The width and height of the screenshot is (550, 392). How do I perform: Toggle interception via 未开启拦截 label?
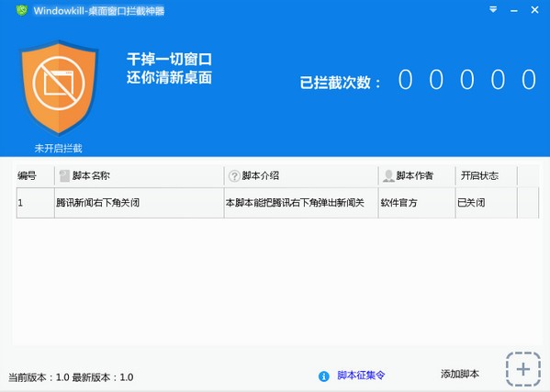pyautogui.click(x=58, y=149)
